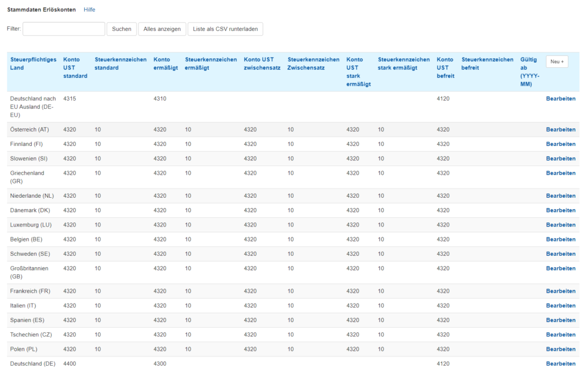Sort by Konto UST stark ermäßigt header
This screenshot has width=588, height=376.
click(x=358, y=72)
